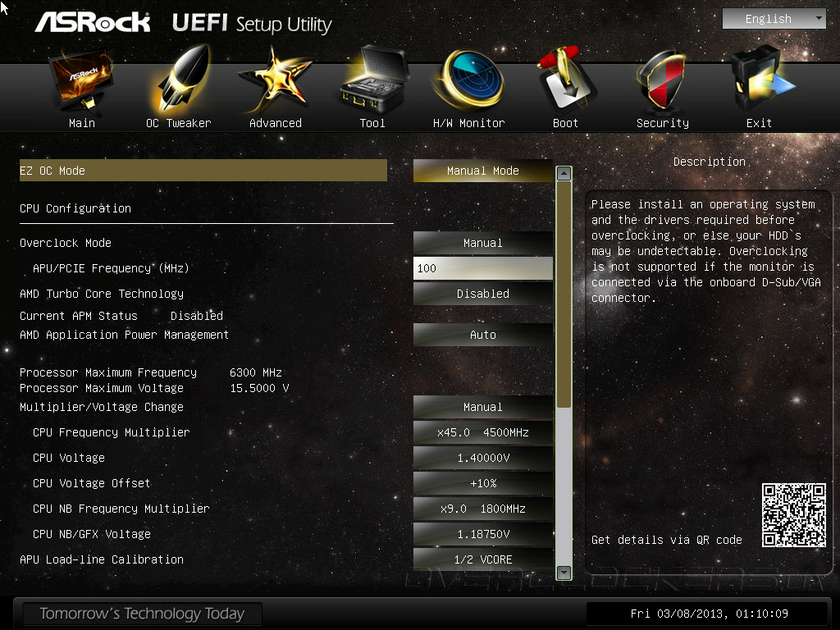This screenshot has height=630, width=840.
Task: Select the Multiplier/Voltage Change label
Action: coord(102,407)
